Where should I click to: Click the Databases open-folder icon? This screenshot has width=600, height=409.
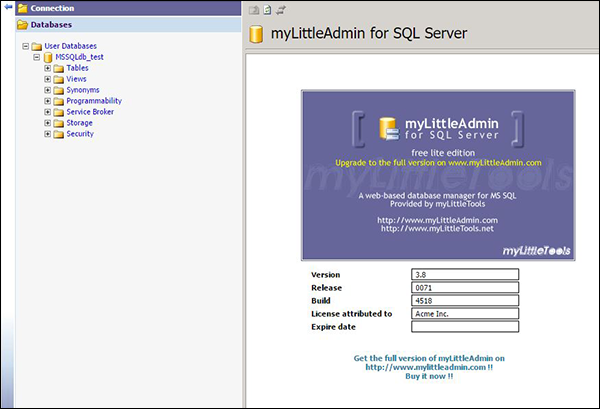[23, 24]
